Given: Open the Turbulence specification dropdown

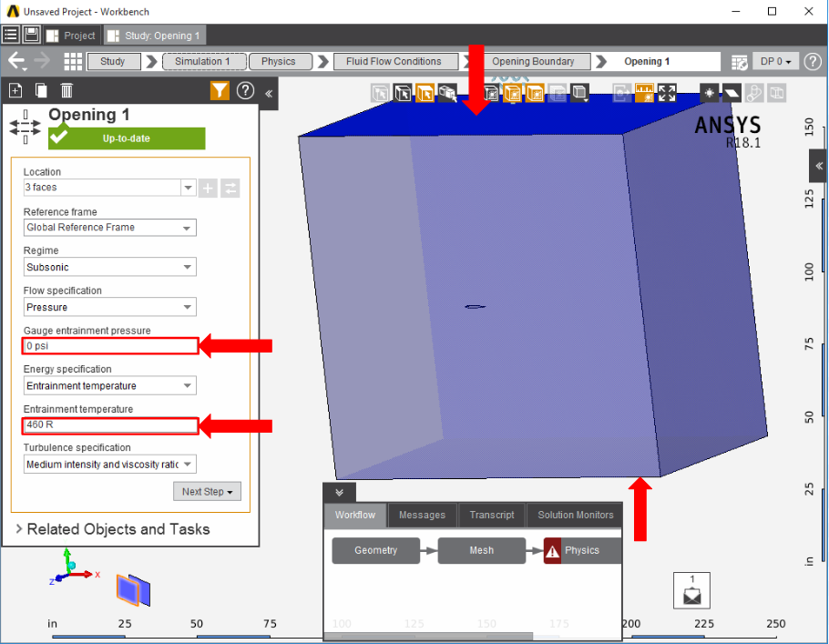Looking at the screenshot, I should coord(110,465).
